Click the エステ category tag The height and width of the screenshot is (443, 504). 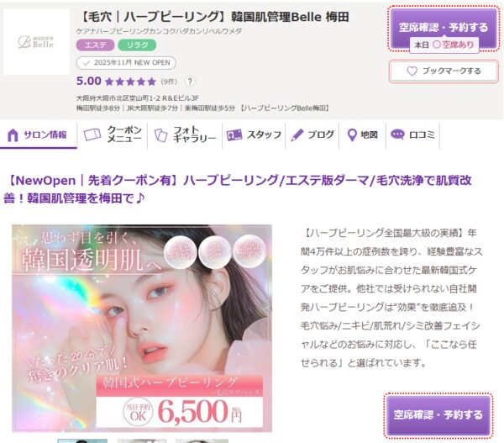(95, 45)
